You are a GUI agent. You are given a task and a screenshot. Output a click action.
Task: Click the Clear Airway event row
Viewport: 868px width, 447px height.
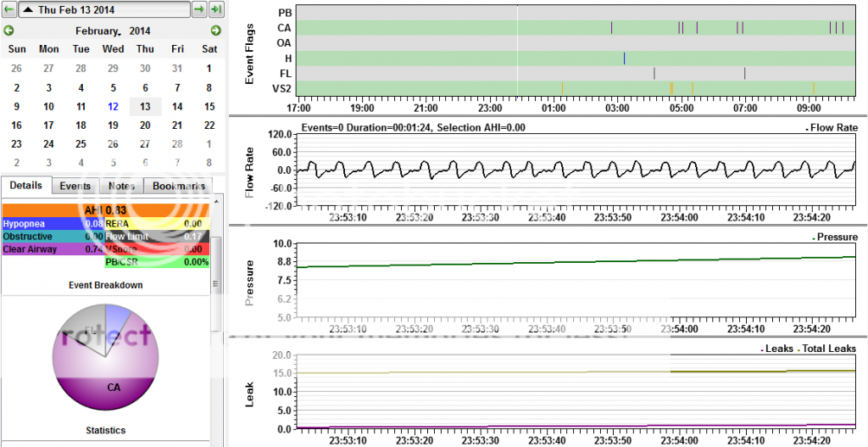click(x=53, y=249)
